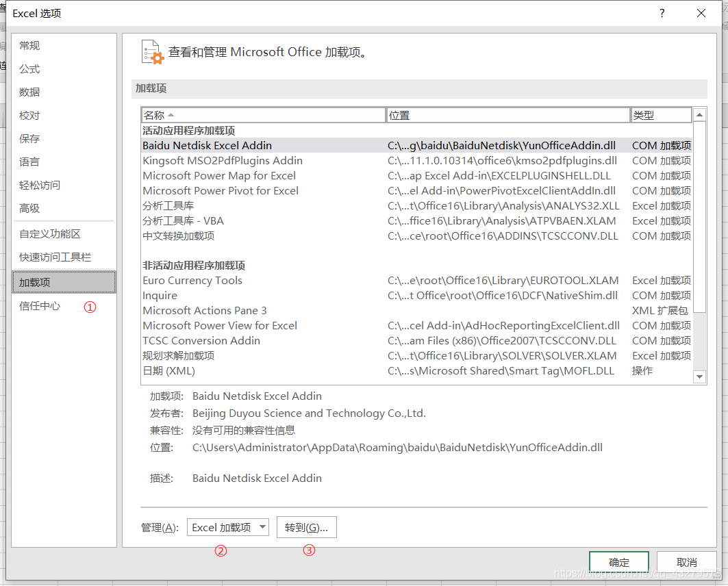Select Microsoft Power Pivot for Excel
Screen dimensions: 728x586
pyautogui.click(x=416, y=191)
